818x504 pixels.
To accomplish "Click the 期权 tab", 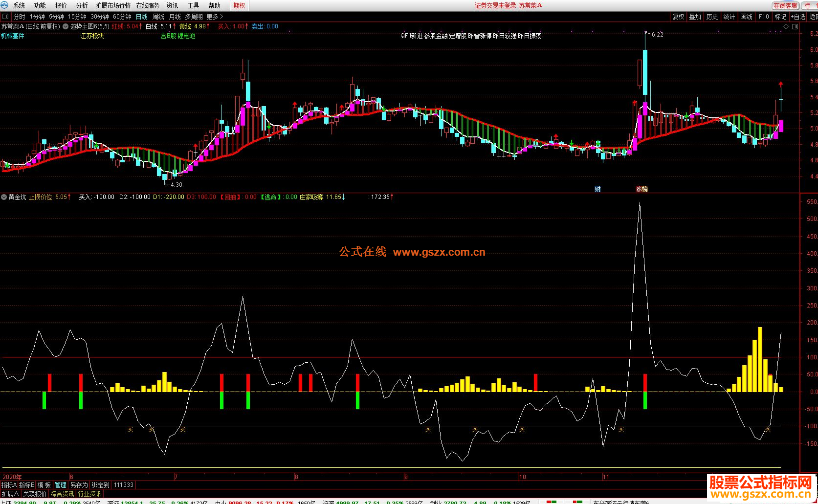I will coord(239,5).
